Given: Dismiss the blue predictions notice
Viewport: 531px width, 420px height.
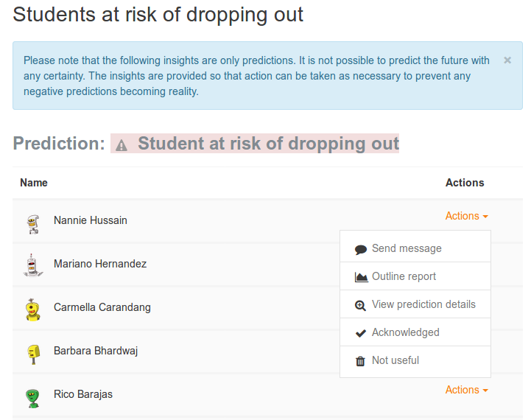Looking at the screenshot, I should tap(507, 60).
